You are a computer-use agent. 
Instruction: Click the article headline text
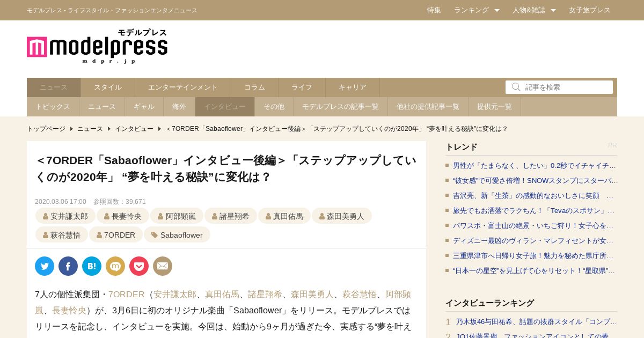(226, 168)
